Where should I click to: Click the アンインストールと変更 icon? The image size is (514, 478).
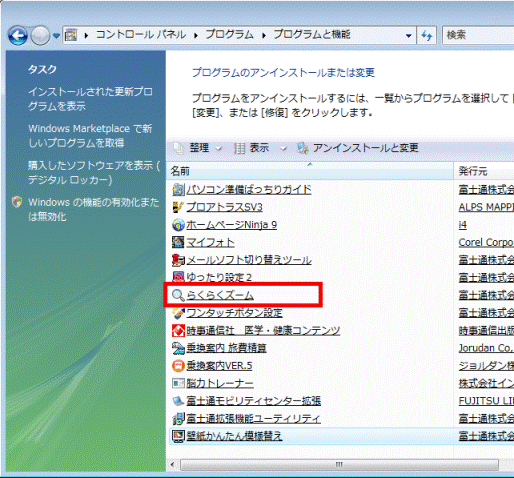tap(303, 148)
